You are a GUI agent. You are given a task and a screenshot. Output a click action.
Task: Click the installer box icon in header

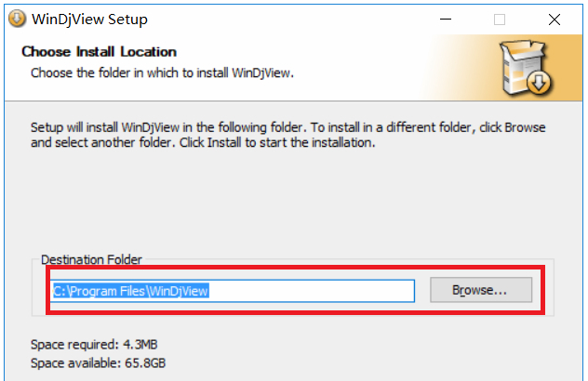coord(526,67)
